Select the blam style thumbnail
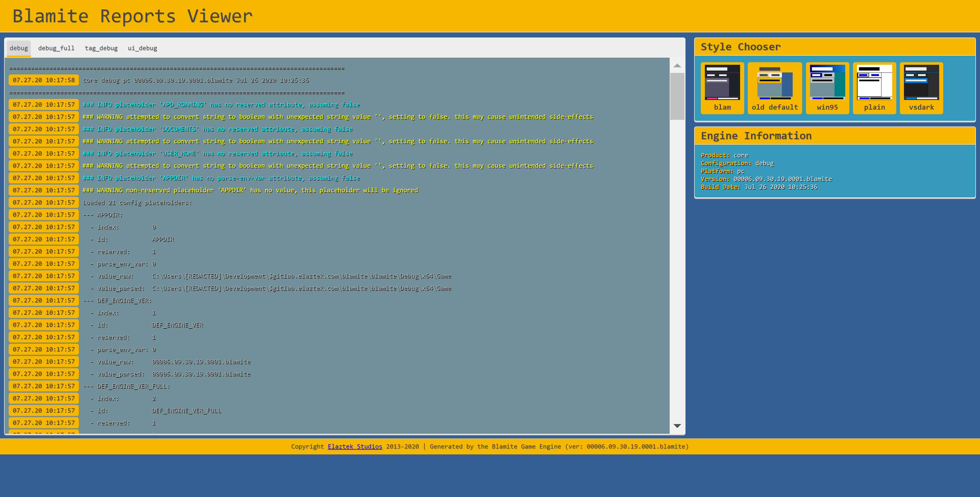 click(x=722, y=87)
